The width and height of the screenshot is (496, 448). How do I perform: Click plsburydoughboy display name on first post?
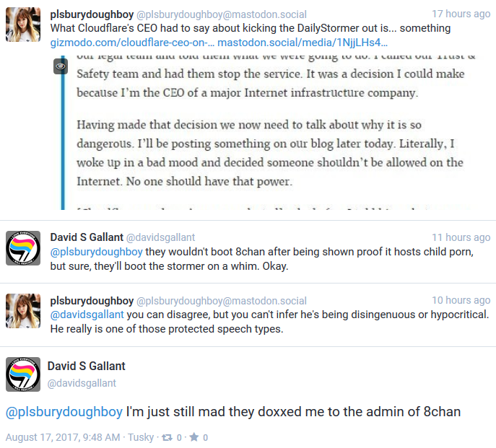92,14
